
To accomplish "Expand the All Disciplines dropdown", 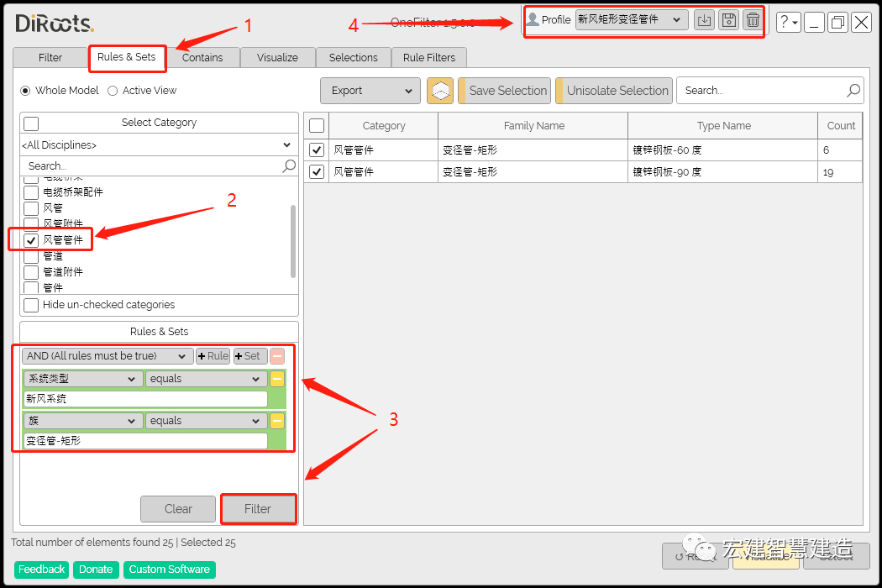I will [x=159, y=145].
